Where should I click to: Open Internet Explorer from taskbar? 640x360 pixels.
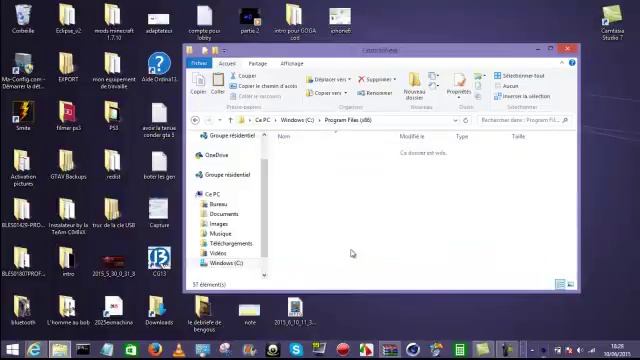point(34,349)
